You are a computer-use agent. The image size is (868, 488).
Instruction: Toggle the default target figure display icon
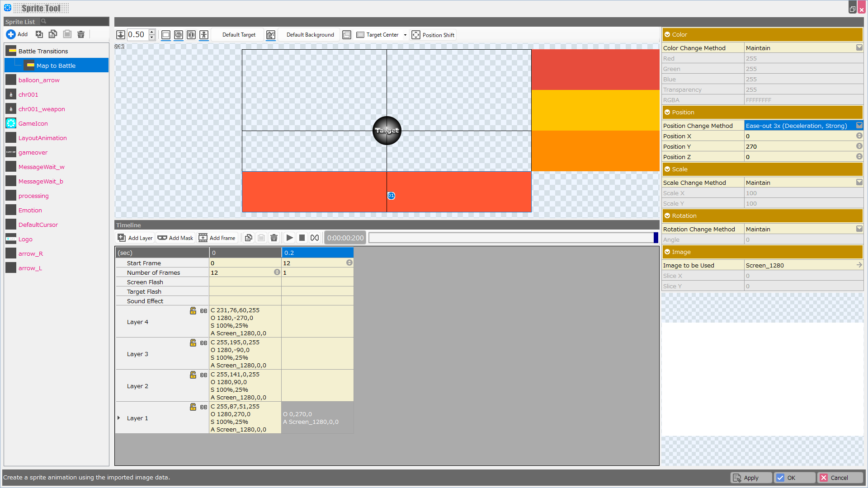tap(204, 35)
